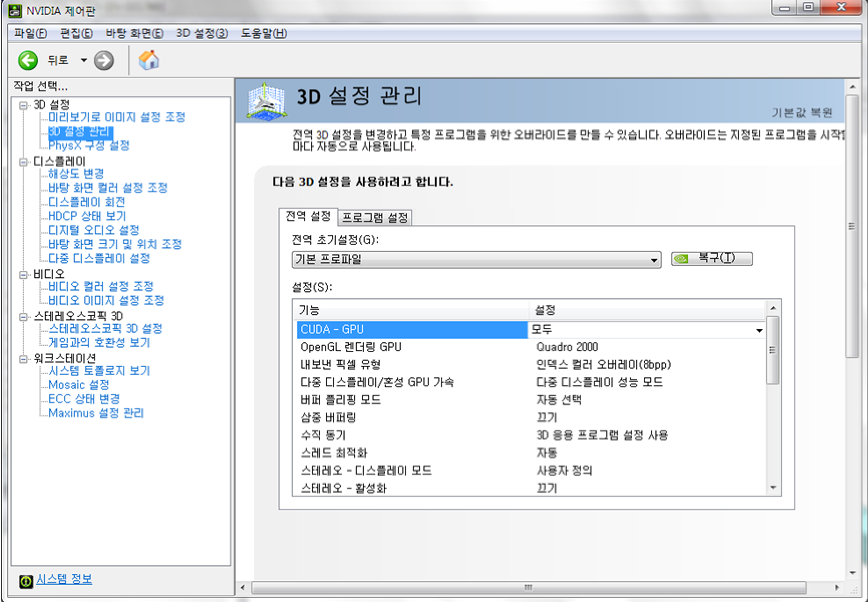Screen dimensions: 868x602
Task: Click the NVIDIA icon in title bar
Action: click(x=16, y=11)
